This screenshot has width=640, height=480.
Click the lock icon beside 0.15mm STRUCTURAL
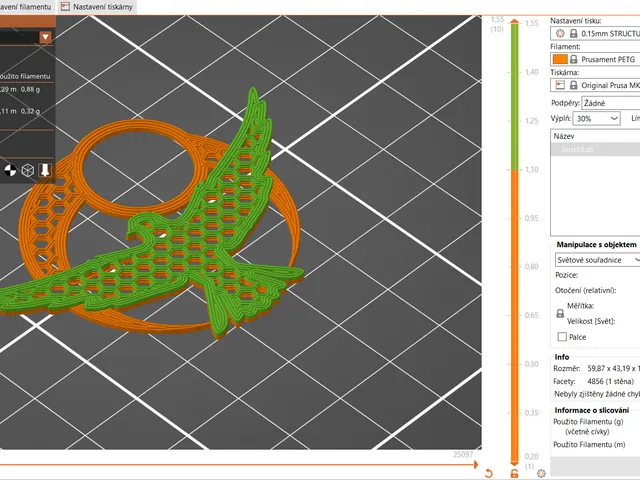[573, 33]
